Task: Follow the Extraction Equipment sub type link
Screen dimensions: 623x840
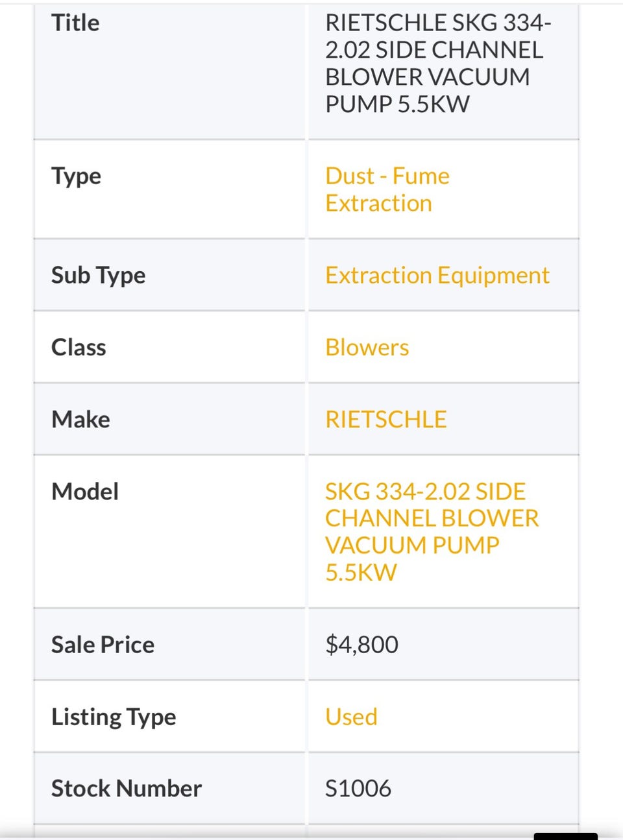Action: pyautogui.click(x=437, y=275)
